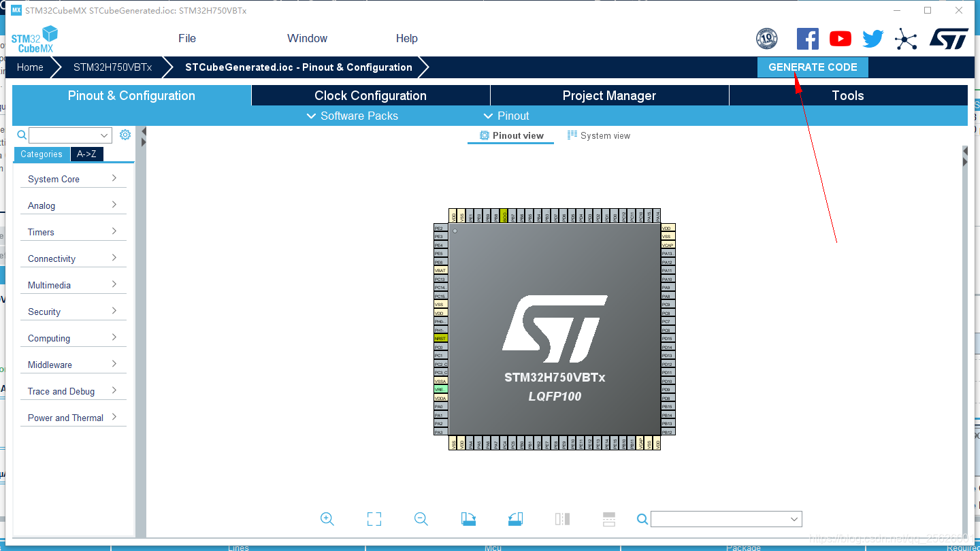The height and width of the screenshot is (551, 980).
Task: Click the System view grid icon
Action: pos(572,135)
